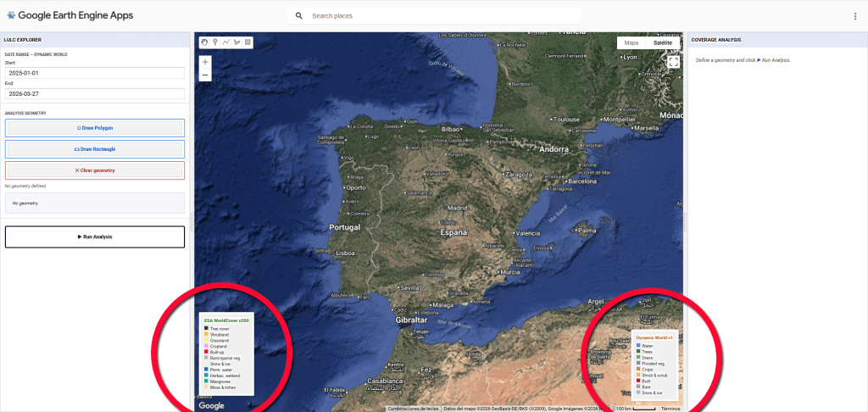
Task: Clear the drawn geometry
Action: coord(94,170)
